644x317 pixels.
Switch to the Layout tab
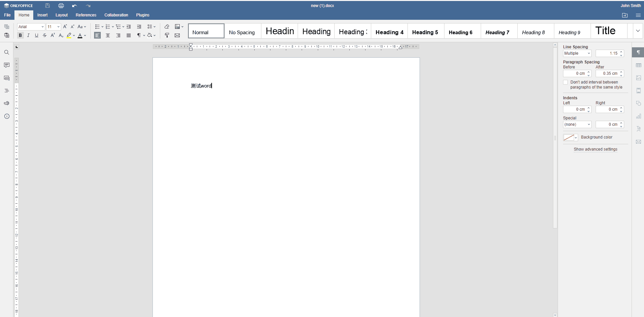(x=61, y=15)
